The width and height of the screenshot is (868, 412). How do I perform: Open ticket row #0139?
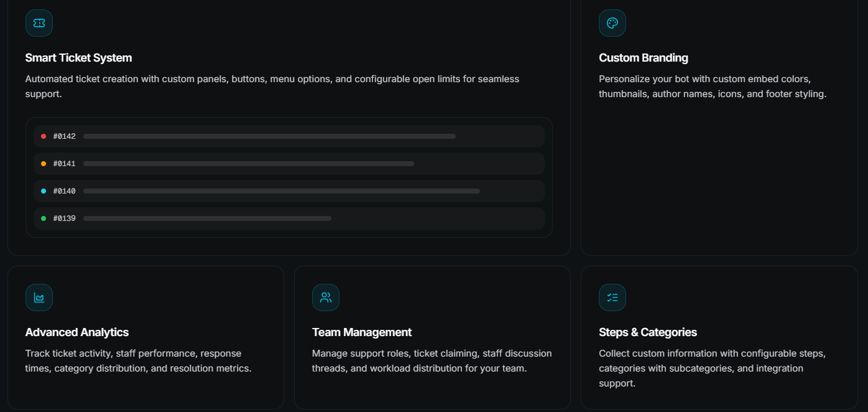[289, 218]
